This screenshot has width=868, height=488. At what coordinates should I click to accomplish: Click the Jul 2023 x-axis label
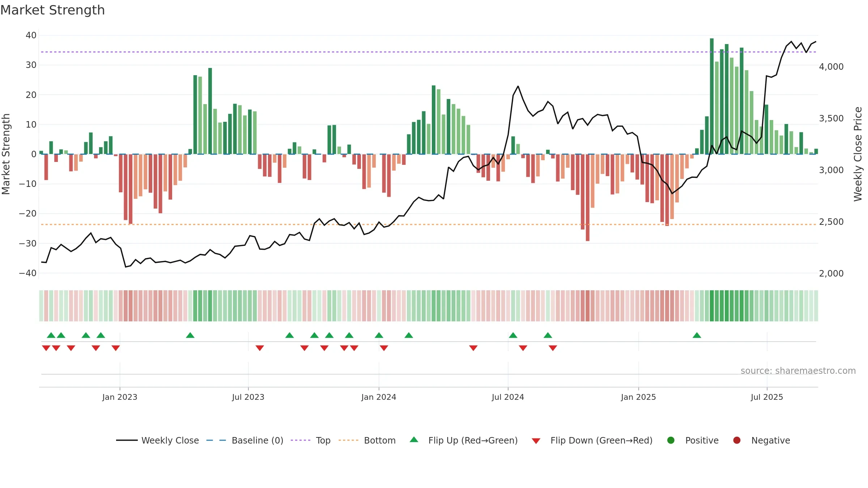tap(248, 397)
